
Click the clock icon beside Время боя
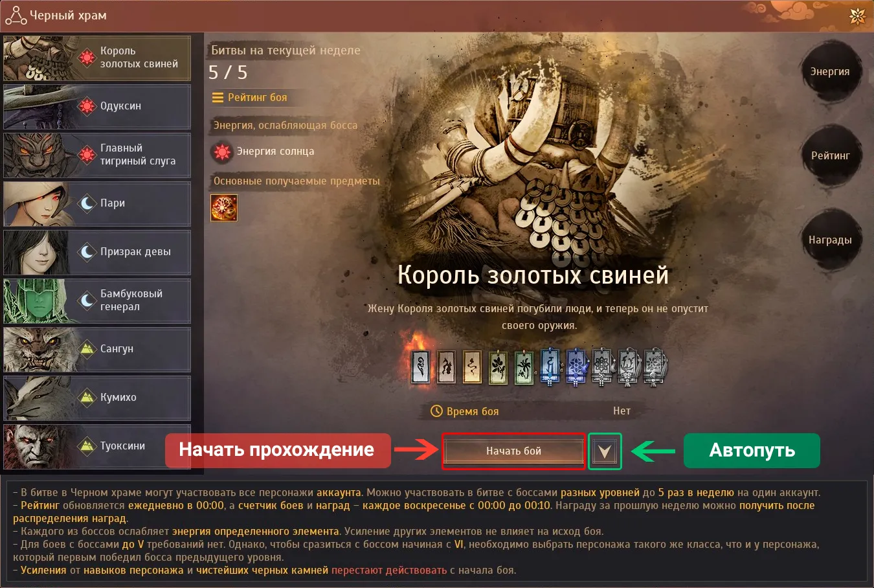(x=436, y=411)
